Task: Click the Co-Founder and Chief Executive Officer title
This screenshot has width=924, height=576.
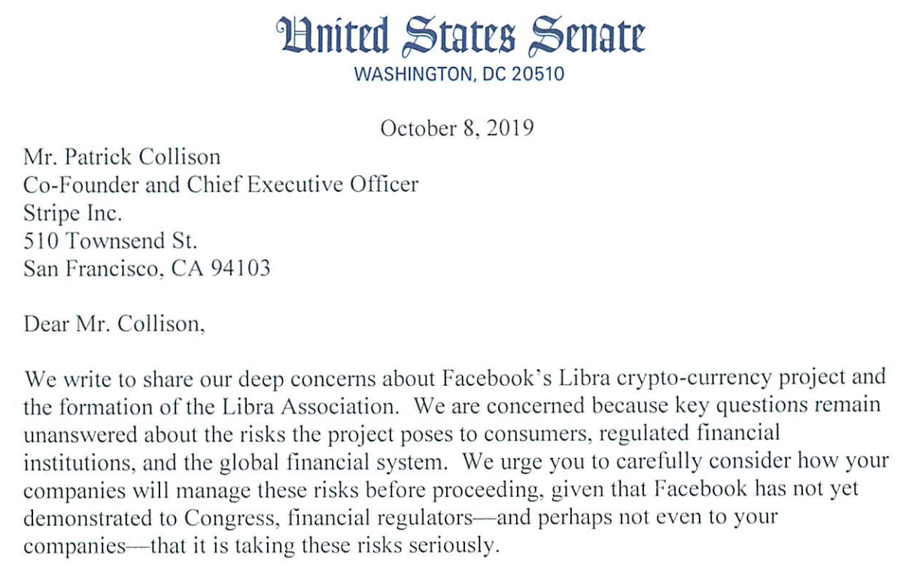Action: click(221, 185)
